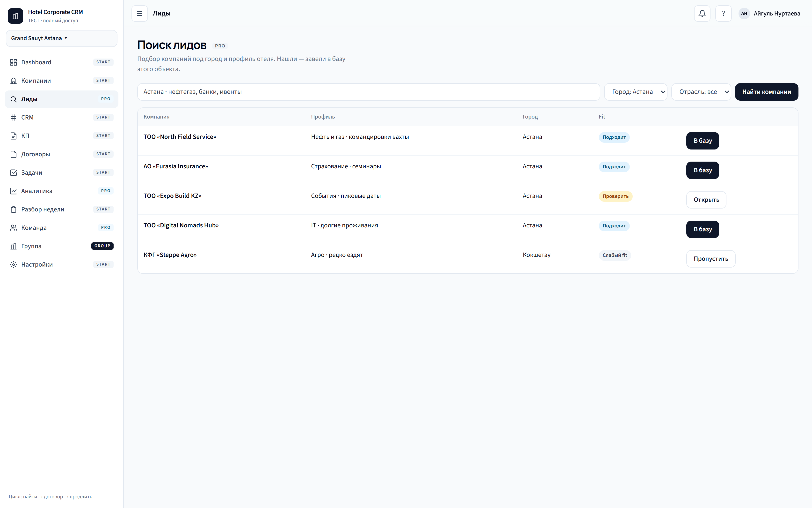812x508 pixels.
Task: Add Digital Nomads Hub with В базу
Action: (x=703, y=230)
